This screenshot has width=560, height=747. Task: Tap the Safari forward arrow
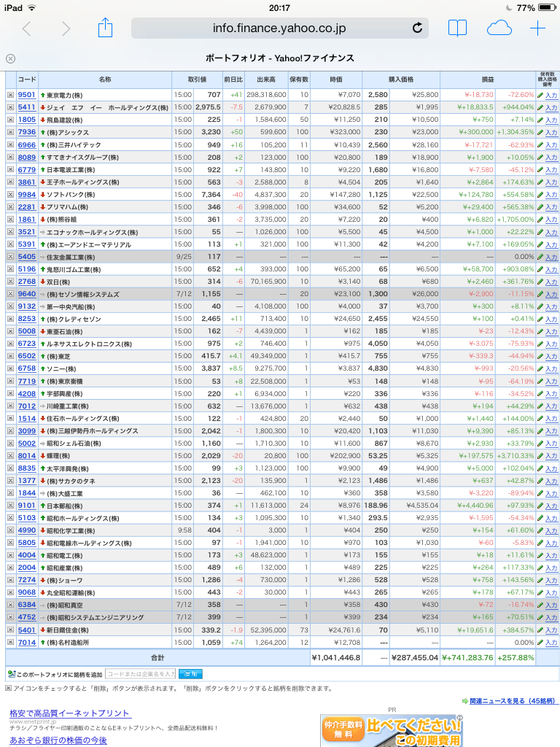66,28
